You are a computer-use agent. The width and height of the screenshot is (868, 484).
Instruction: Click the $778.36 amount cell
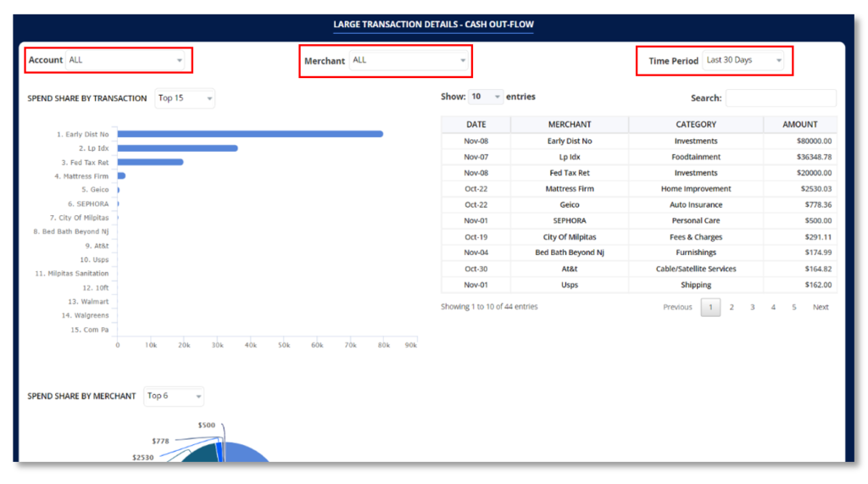pos(800,204)
